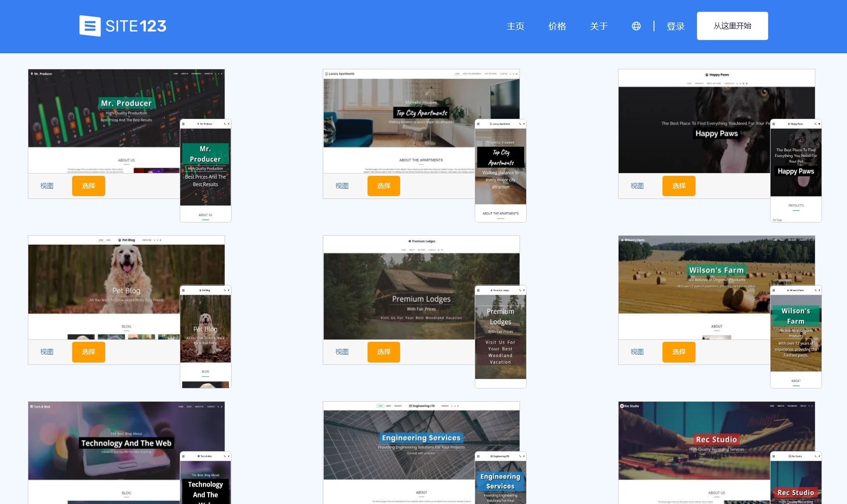Image resolution: width=847 pixels, height=504 pixels.
Task: View the Mr. Producer template preview
Action: tap(47, 186)
